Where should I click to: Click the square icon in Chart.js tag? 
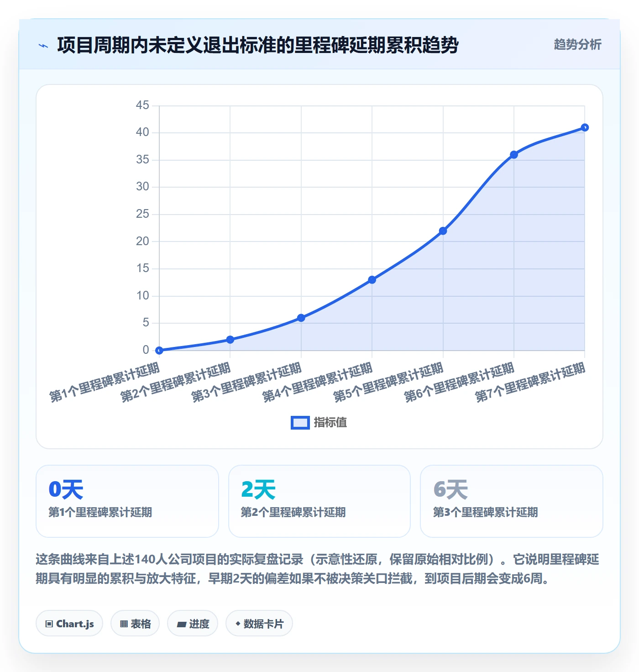point(49,624)
